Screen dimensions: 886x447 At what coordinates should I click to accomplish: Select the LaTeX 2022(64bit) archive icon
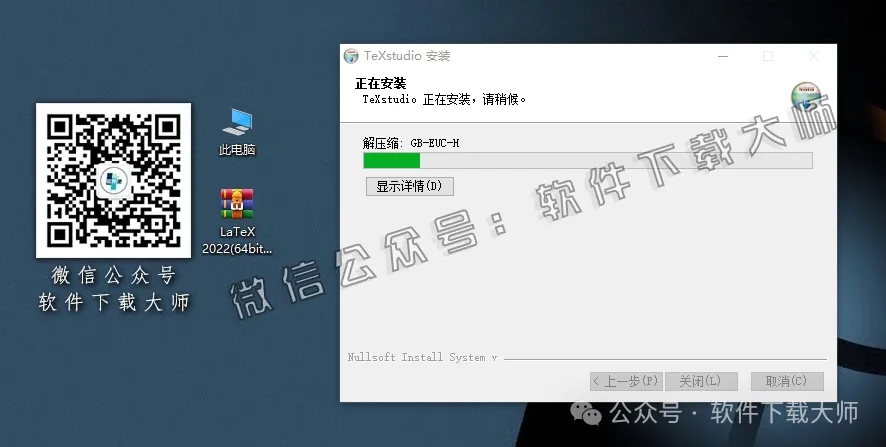click(237, 221)
